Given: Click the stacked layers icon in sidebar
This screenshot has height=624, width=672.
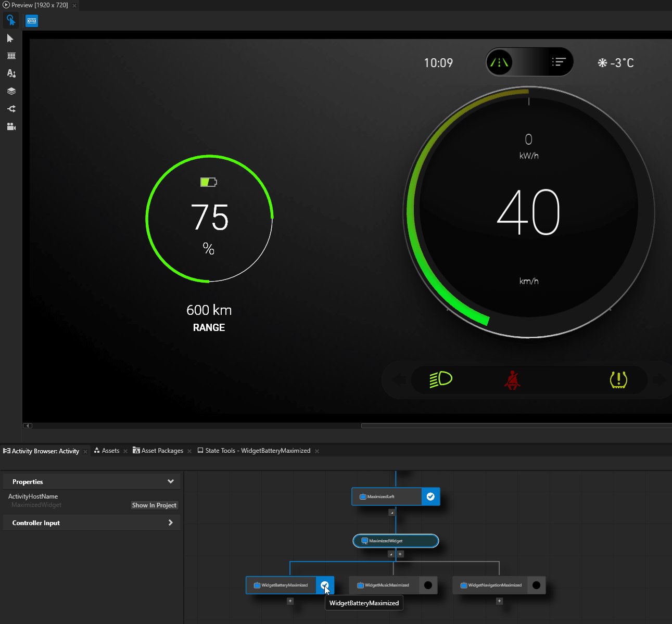Looking at the screenshot, I should point(11,91).
